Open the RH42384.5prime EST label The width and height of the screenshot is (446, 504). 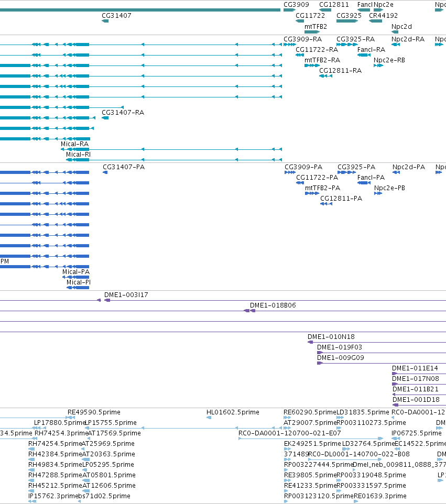[56, 454]
